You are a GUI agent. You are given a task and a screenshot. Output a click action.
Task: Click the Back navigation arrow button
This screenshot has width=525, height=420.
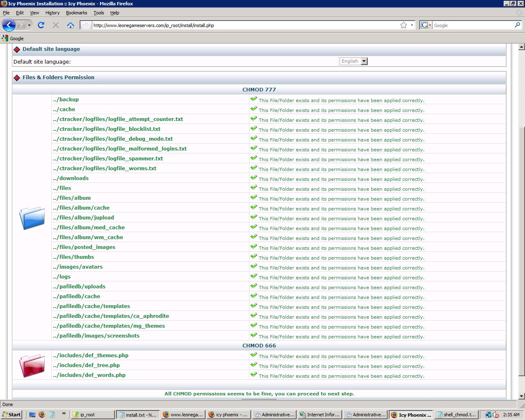[x=9, y=25]
